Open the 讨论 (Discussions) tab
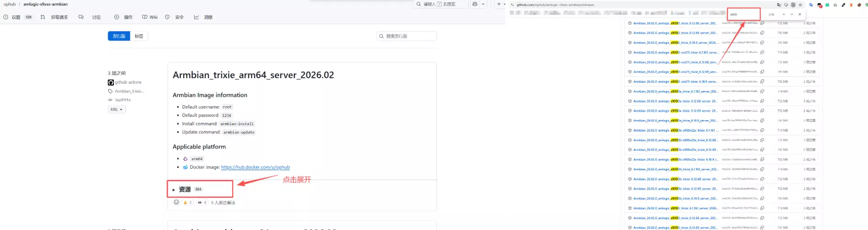Viewport: 868px width, 230px height. (x=90, y=17)
